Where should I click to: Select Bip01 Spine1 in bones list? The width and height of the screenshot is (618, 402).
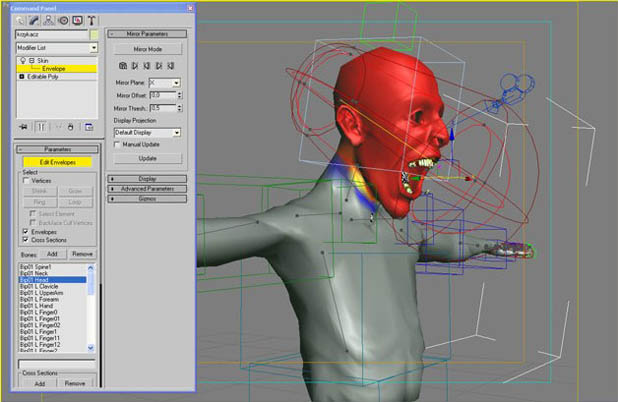point(52,267)
